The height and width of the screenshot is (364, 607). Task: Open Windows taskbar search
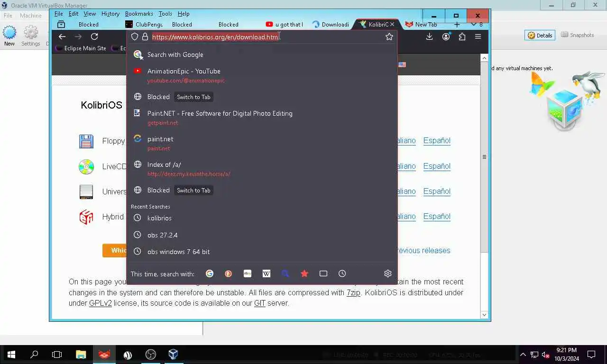pyautogui.click(x=34, y=355)
